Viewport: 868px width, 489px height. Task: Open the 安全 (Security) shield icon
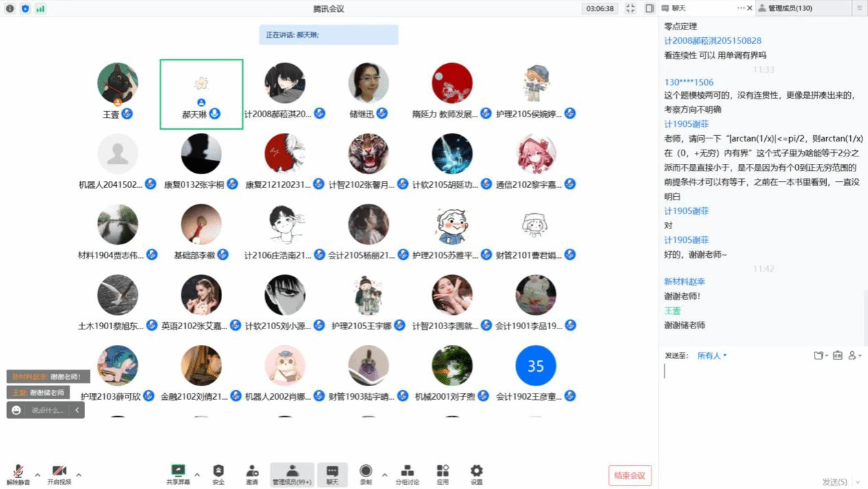[218, 472]
